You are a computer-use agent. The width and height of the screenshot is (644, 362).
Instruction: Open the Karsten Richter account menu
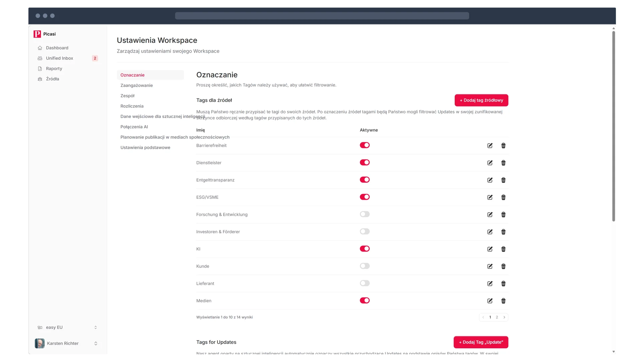tap(67, 344)
